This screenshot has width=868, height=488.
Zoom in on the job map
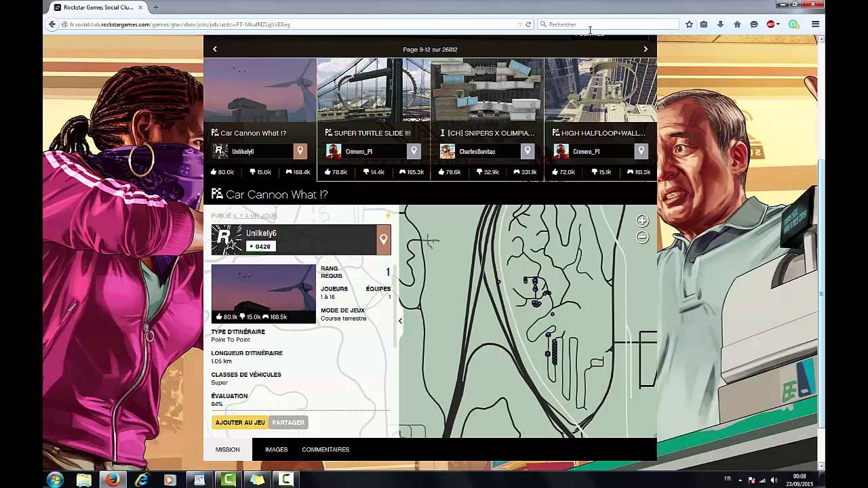642,221
